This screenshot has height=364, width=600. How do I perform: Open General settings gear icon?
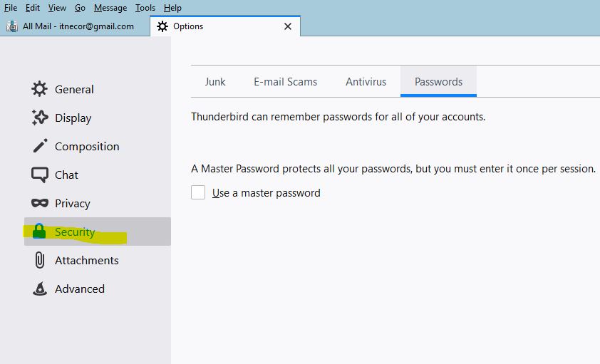click(x=39, y=89)
